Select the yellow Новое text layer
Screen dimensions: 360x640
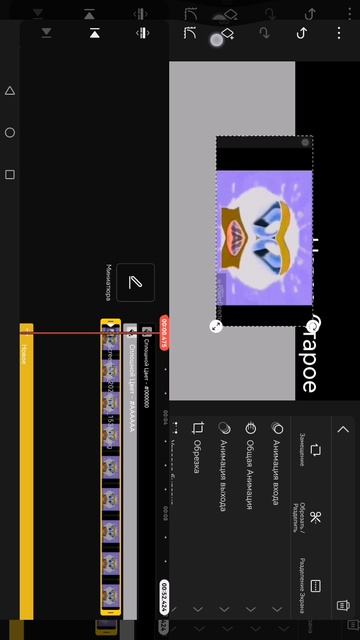[27, 471]
